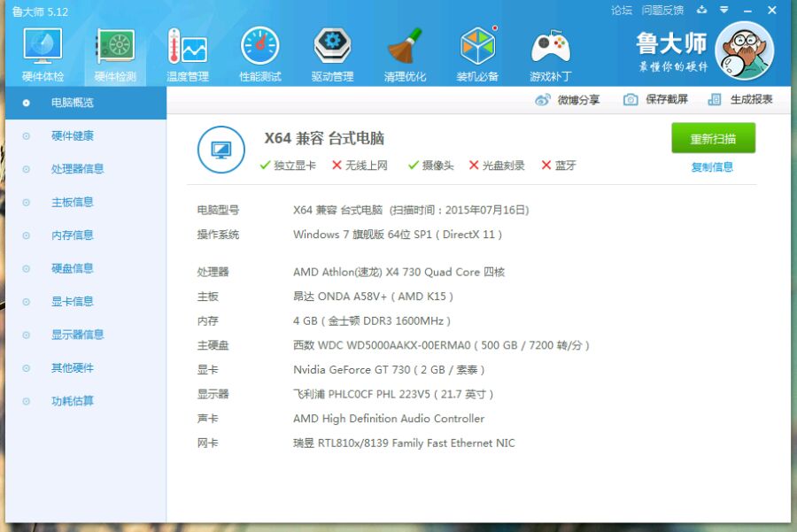
Task: Click 飞利浦 PHL 223V5 monitor text
Action: coord(393,394)
